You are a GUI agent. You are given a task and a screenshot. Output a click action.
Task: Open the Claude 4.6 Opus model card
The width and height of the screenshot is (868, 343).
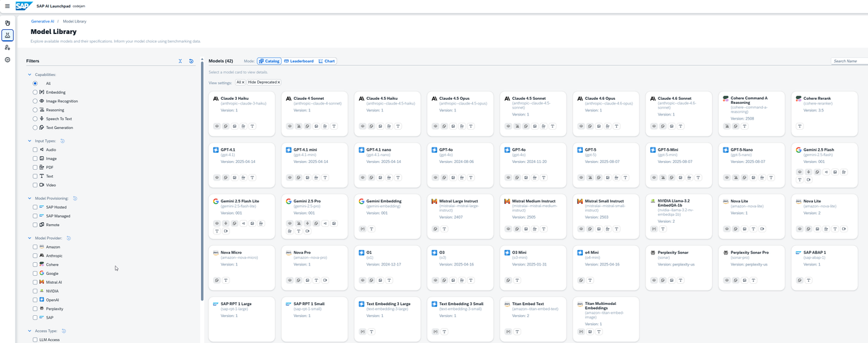tap(606, 113)
